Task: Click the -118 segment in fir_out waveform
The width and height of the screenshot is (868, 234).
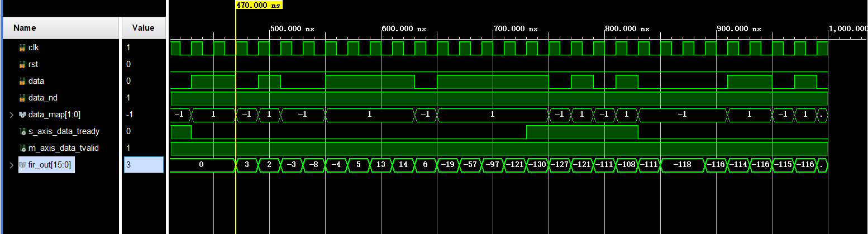Action: pos(682,165)
